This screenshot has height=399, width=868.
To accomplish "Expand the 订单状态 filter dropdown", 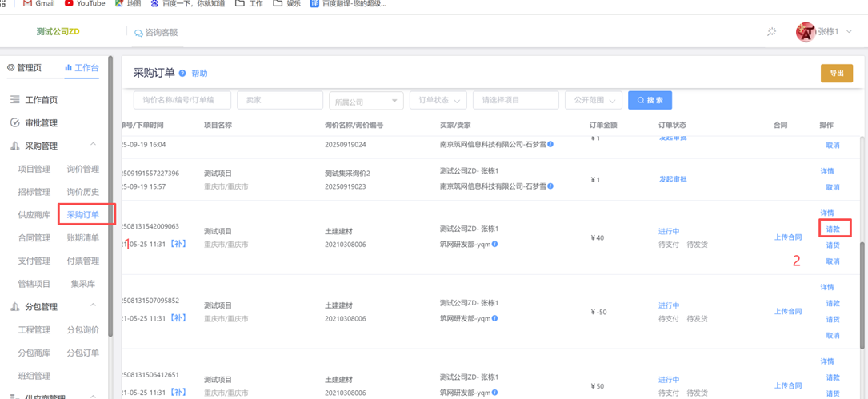I will [438, 101].
